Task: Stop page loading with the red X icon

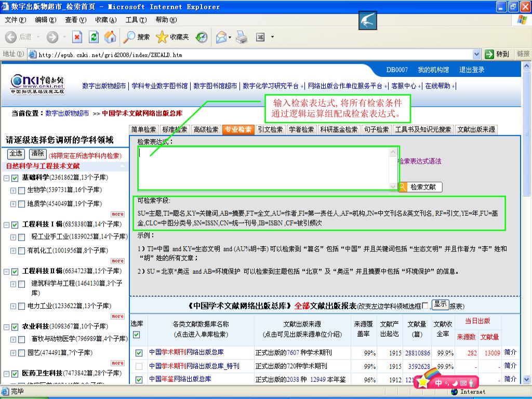Action: pos(77,37)
